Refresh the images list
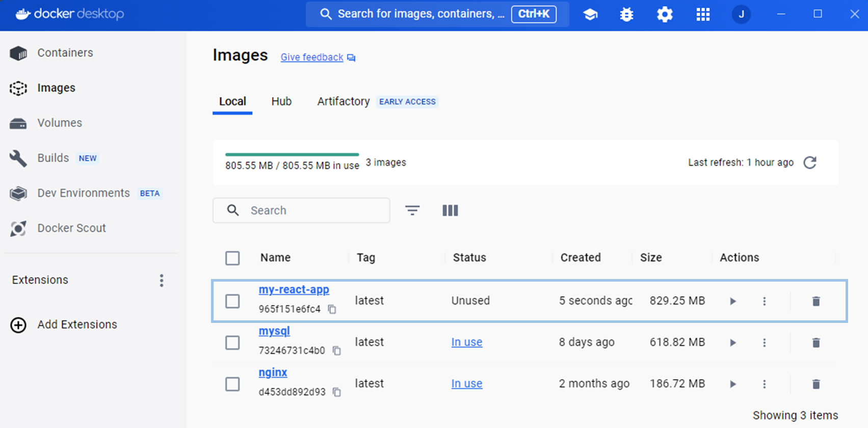Viewport: 868px width, 428px height. pos(810,162)
